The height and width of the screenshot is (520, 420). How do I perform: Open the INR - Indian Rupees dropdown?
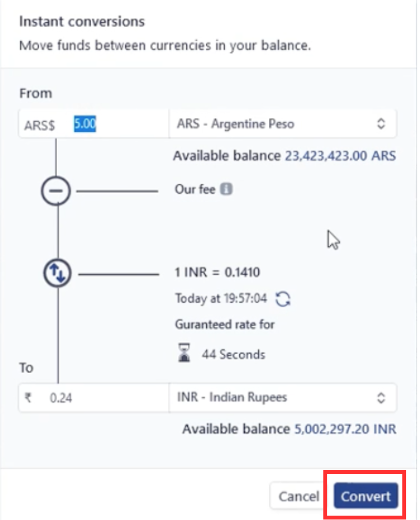tap(282, 398)
